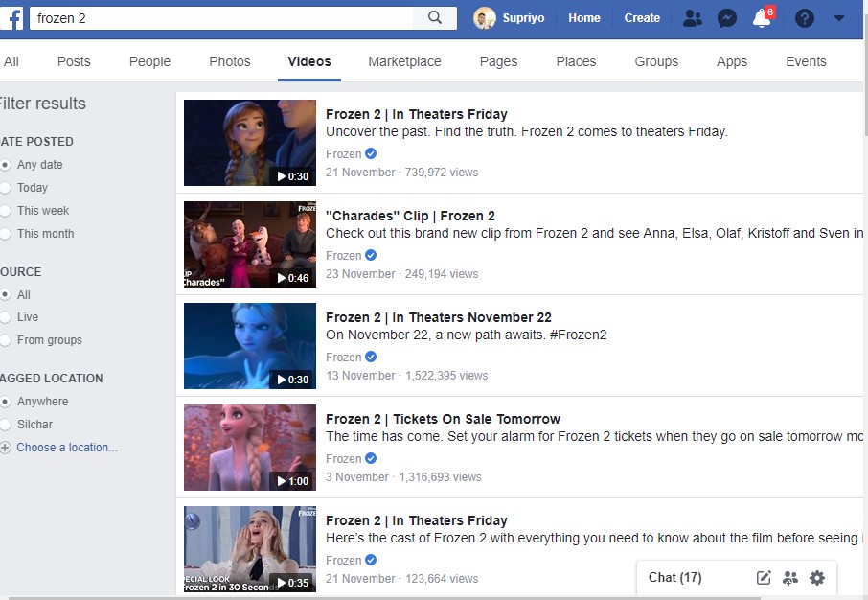Open Supriyo profile name link
868x600 pixels.
pos(523,18)
